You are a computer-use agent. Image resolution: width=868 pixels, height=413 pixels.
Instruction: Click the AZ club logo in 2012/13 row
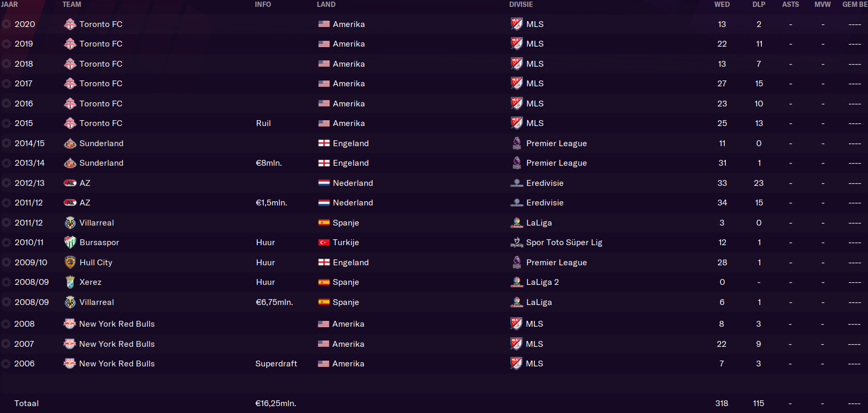pyautogui.click(x=70, y=183)
